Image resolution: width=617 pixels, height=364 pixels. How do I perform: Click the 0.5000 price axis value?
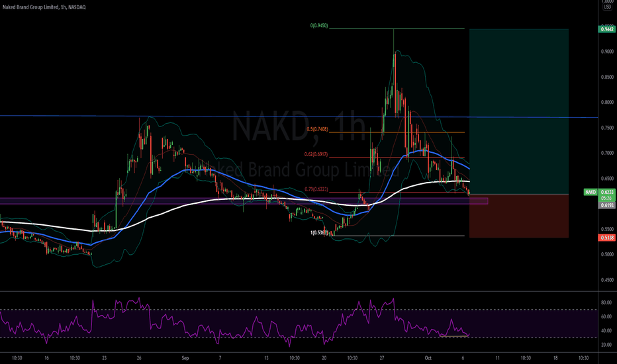coord(607,255)
